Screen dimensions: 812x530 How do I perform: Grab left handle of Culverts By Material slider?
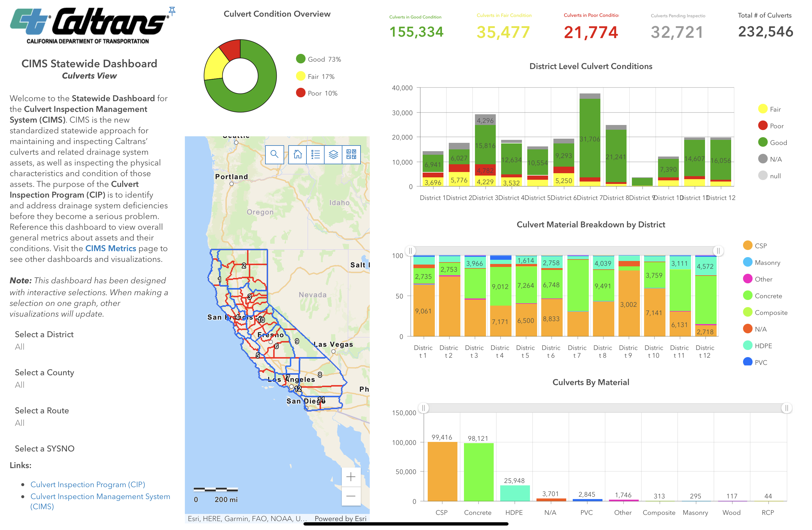tap(424, 408)
